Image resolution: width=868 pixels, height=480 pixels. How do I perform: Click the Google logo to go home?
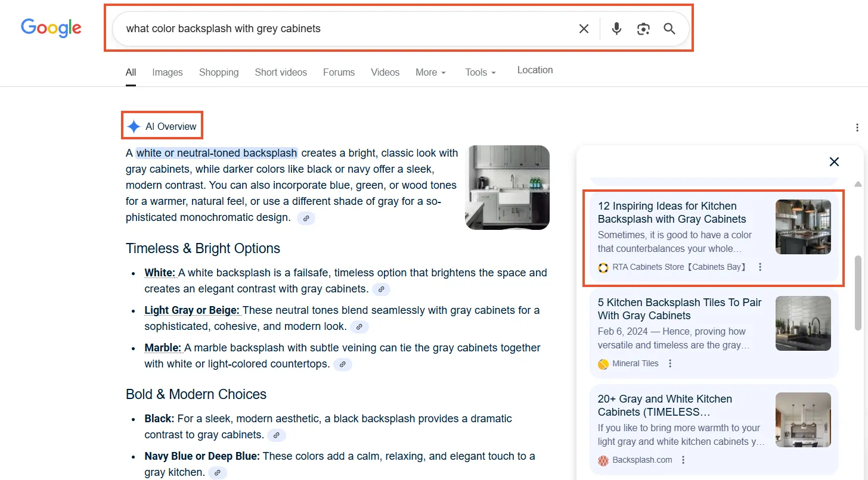coord(51,27)
